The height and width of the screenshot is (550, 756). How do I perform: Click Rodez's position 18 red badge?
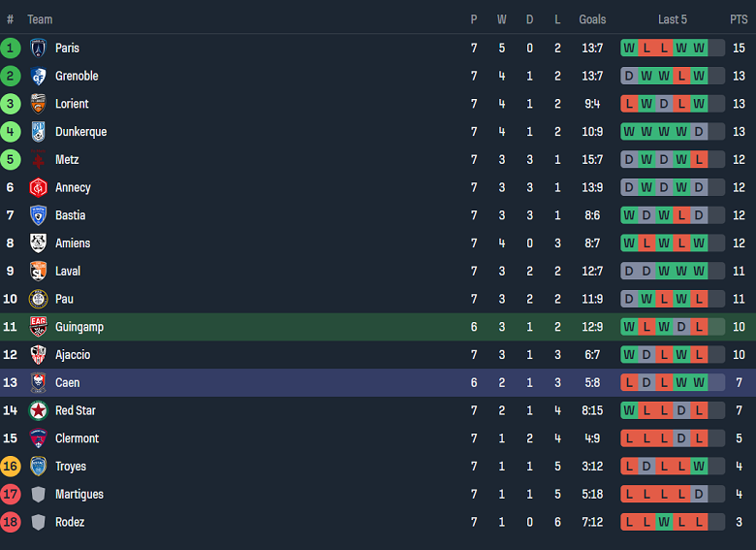(x=11, y=522)
